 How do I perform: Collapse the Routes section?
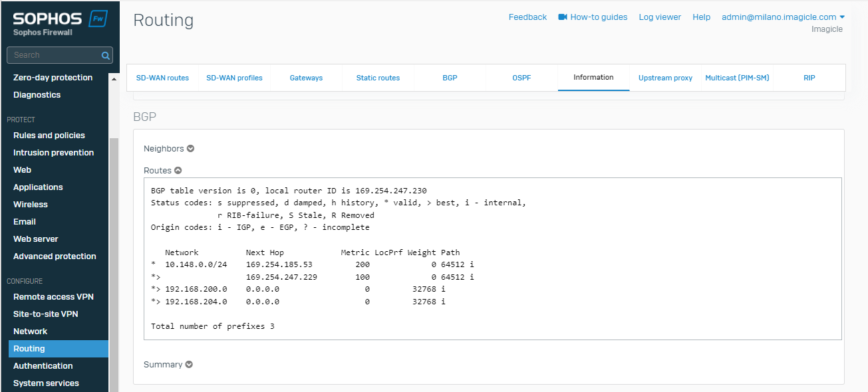pyautogui.click(x=178, y=171)
